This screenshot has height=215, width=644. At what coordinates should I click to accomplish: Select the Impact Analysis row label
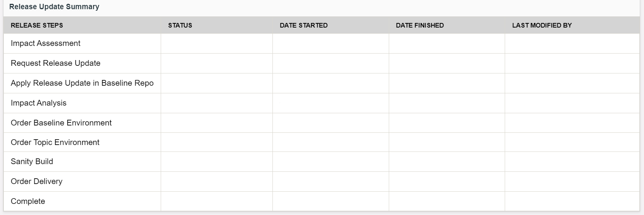pyautogui.click(x=39, y=103)
